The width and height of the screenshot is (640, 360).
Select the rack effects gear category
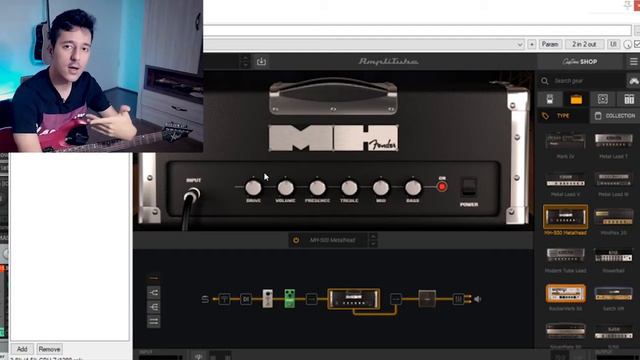629,99
